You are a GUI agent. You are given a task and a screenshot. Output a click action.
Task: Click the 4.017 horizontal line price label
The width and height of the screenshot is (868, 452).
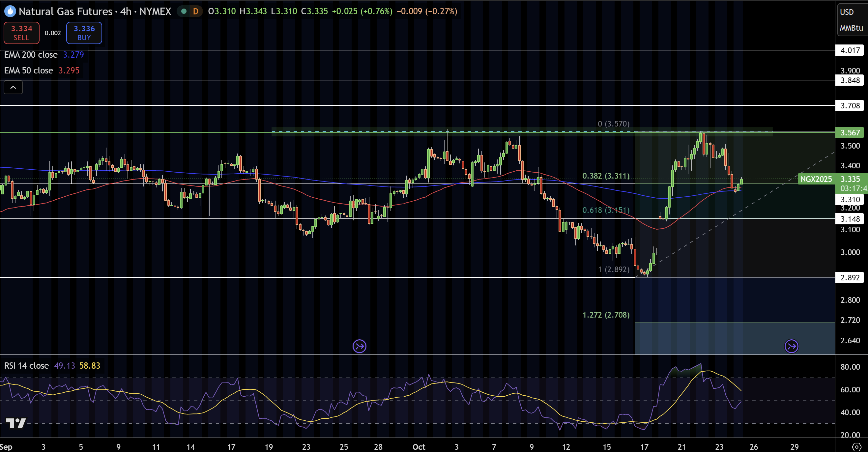850,50
